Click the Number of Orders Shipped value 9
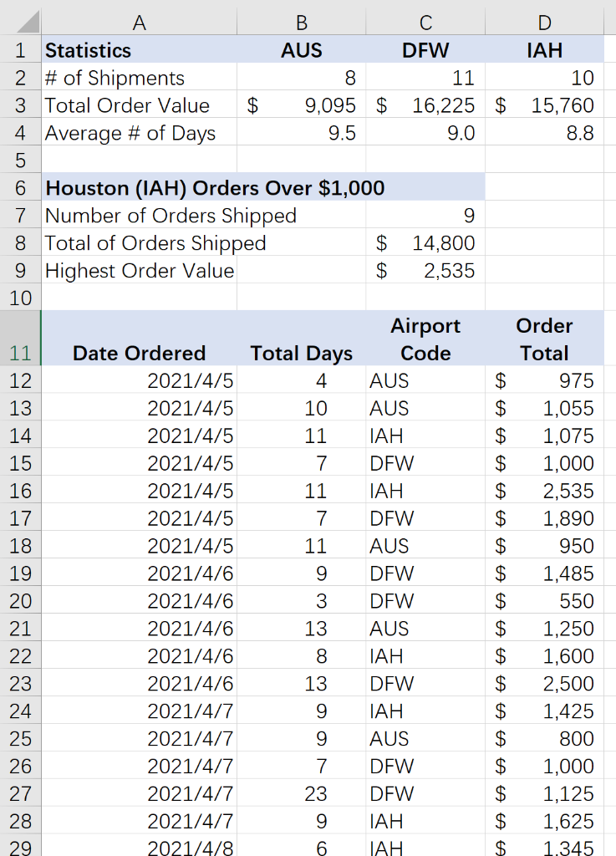The image size is (616, 856). 425,216
